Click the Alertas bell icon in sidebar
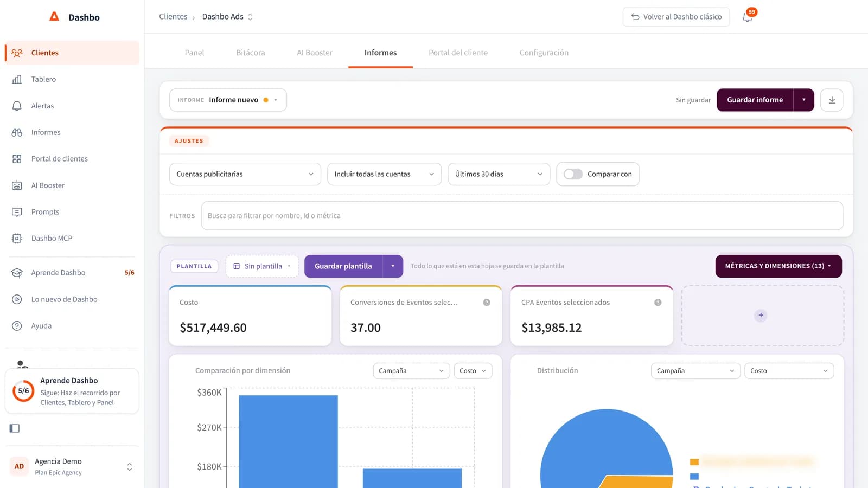868x488 pixels. [x=17, y=106]
